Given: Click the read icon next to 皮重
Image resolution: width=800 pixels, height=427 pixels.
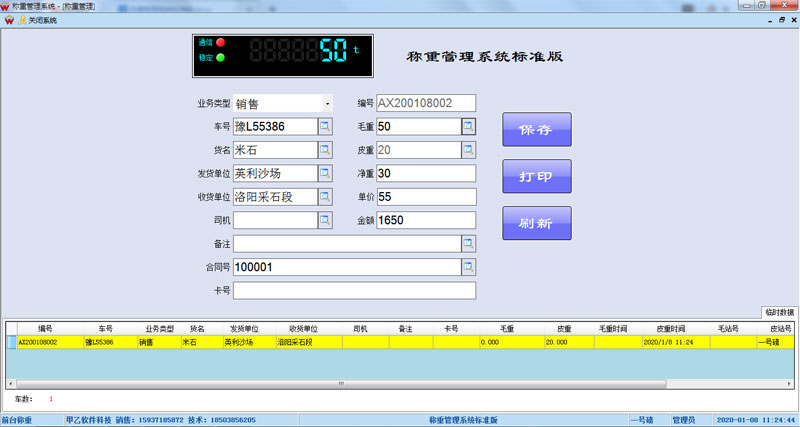Looking at the screenshot, I should pyautogui.click(x=468, y=150).
